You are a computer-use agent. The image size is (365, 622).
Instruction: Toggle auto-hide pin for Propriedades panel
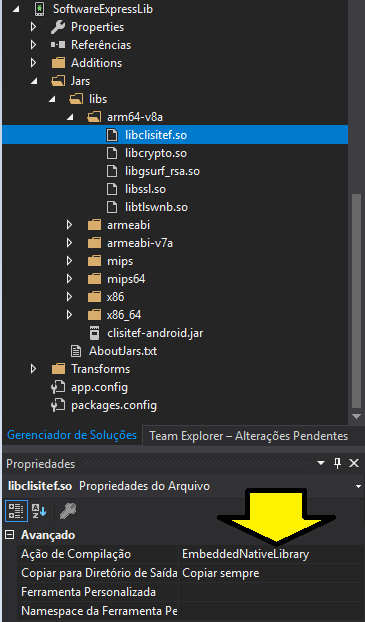point(338,463)
